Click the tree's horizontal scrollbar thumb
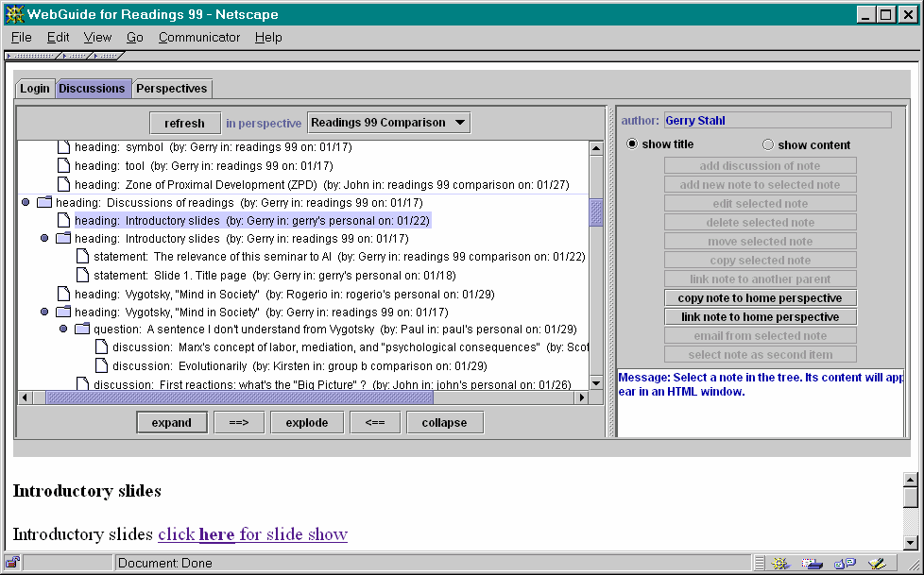The height and width of the screenshot is (575, 924). 239,397
